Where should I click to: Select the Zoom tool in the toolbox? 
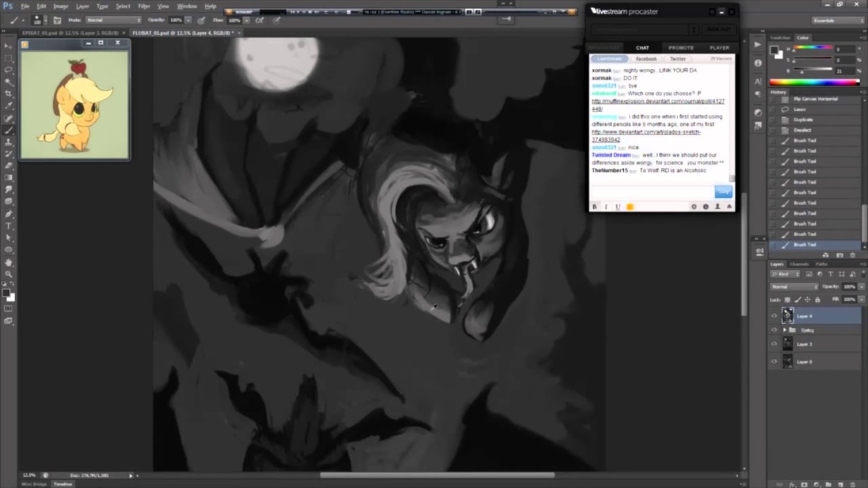click(x=9, y=274)
